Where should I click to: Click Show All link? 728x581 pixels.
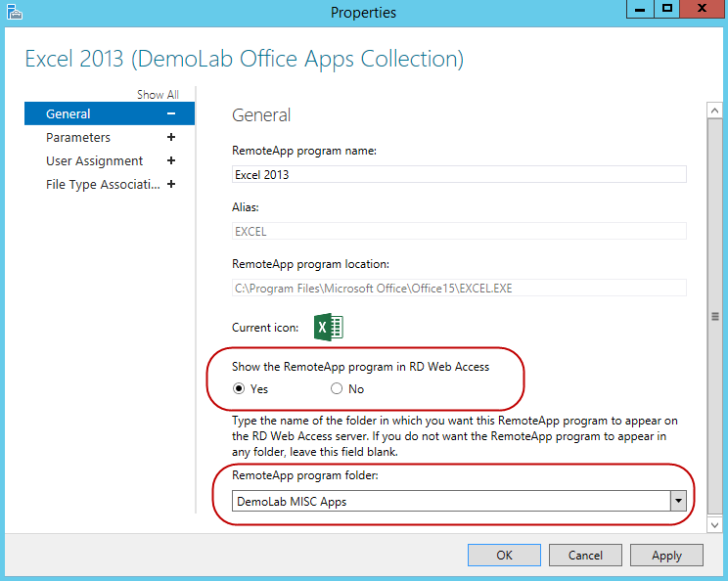(x=158, y=95)
